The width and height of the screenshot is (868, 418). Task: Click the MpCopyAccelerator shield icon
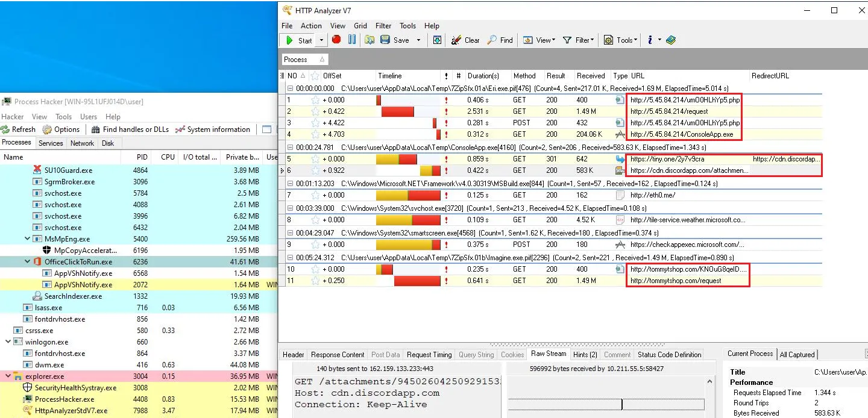(x=47, y=251)
